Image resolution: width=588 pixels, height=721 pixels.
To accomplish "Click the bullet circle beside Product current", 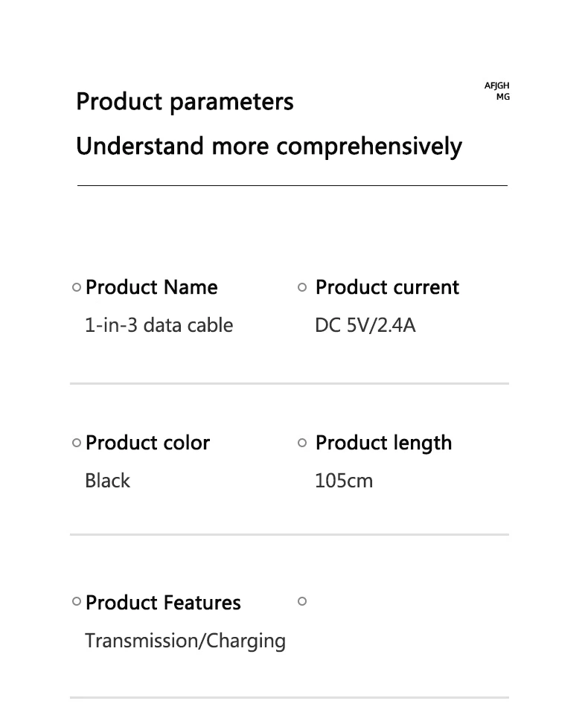I will click(302, 287).
